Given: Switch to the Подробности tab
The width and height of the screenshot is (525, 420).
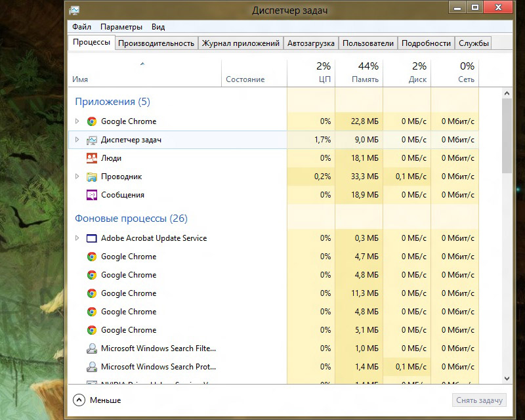Looking at the screenshot, I should 426,43.
